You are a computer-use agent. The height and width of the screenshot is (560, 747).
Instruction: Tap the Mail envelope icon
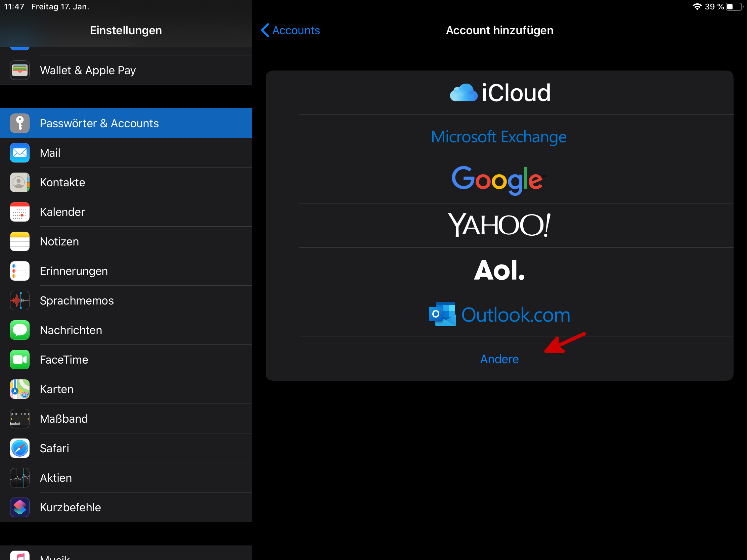coord(19,153)
